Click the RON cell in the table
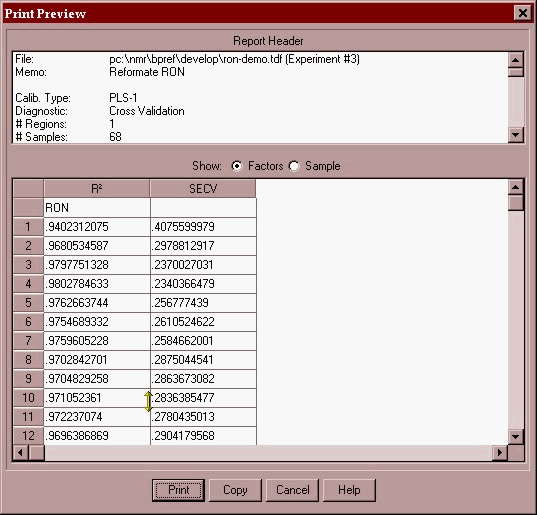537x515 pixels. click(97, 208)
